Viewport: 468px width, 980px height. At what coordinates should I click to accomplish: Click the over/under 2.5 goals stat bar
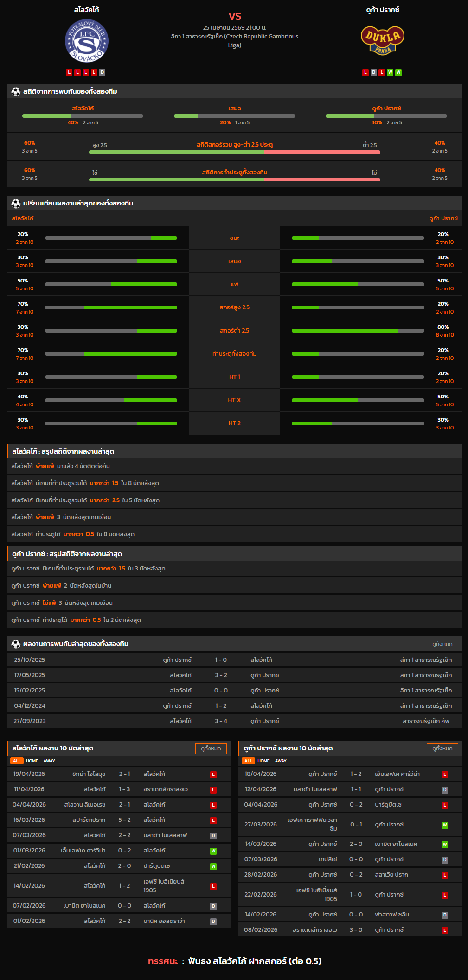tap(234, 152)
